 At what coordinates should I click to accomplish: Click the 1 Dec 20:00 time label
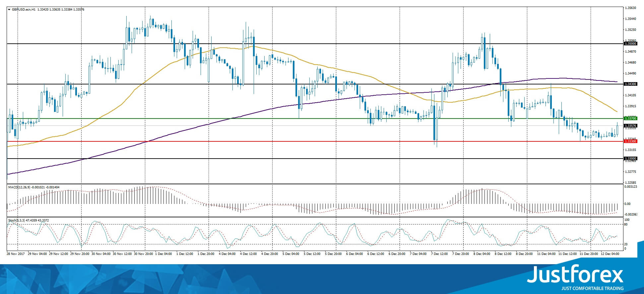[206, 254]
